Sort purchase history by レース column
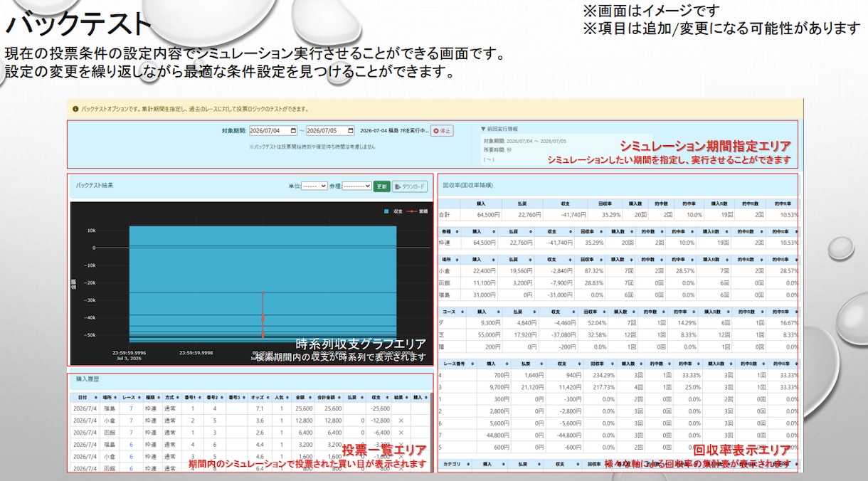868x481 pixels. tap(130, 397)
